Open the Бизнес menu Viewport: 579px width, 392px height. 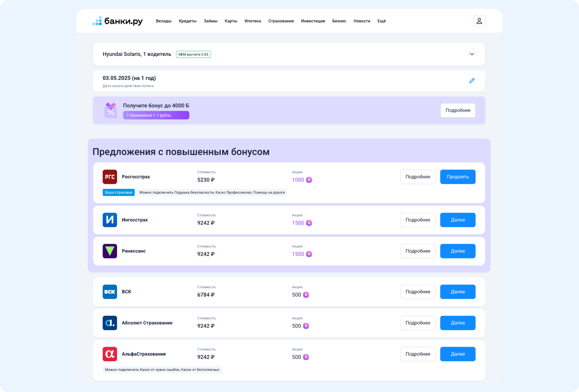click(339, 21)
